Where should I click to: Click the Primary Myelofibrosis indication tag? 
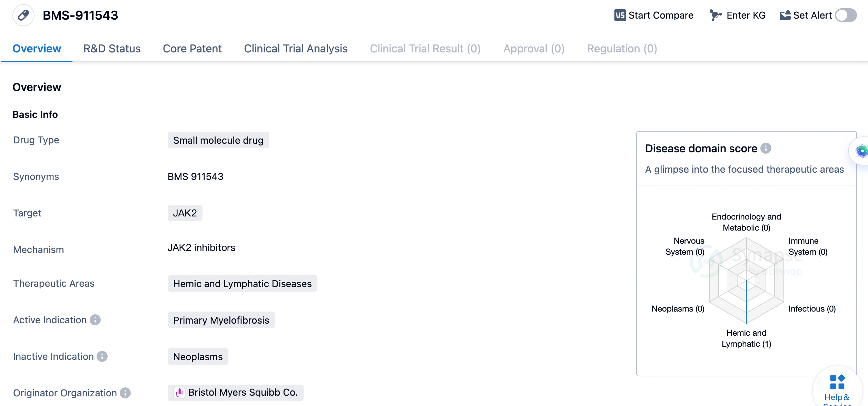coord(221,320)
